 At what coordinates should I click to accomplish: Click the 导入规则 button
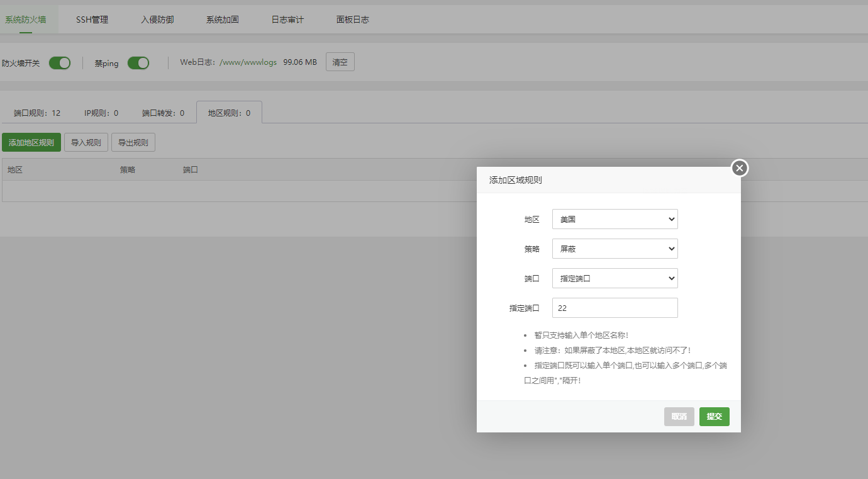pos(86,142)
